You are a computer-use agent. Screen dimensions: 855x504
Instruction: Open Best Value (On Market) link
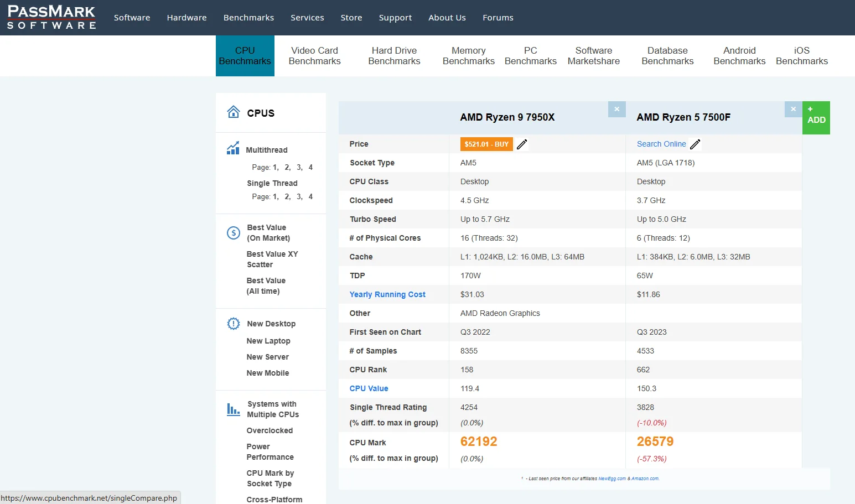coord(268,233)
